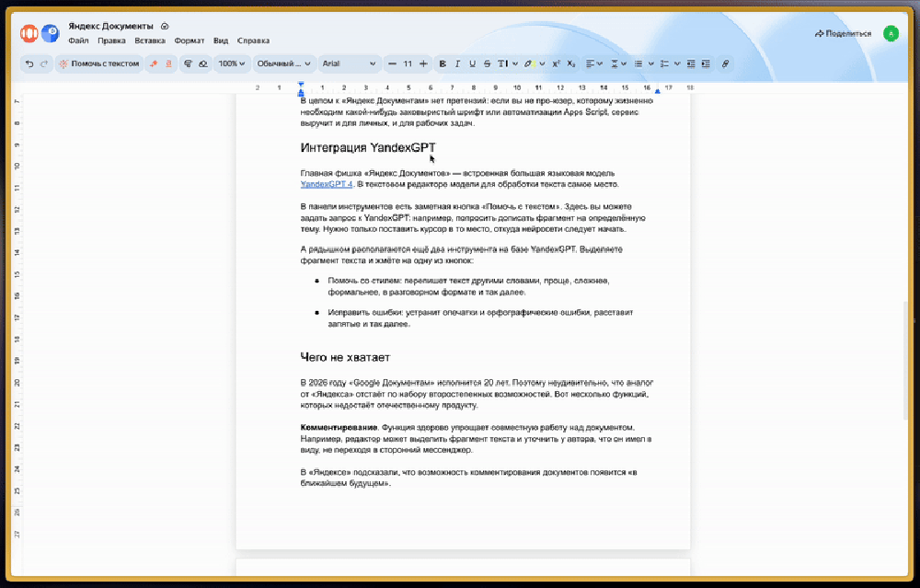Open the 100% zoom dropdown
Image resolution: width=920 pixels, height=588 pixels.
tap(232, 64)
